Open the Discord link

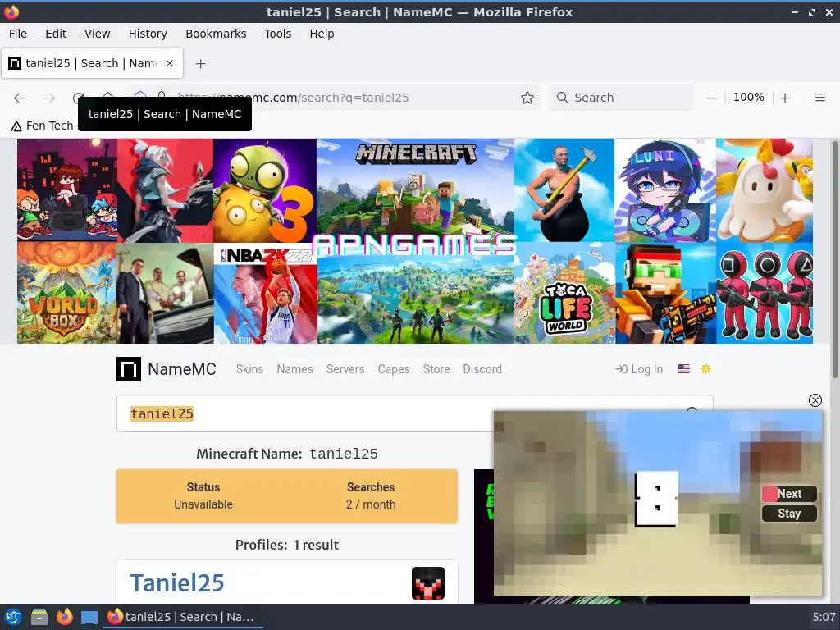(x=482, y=369)
